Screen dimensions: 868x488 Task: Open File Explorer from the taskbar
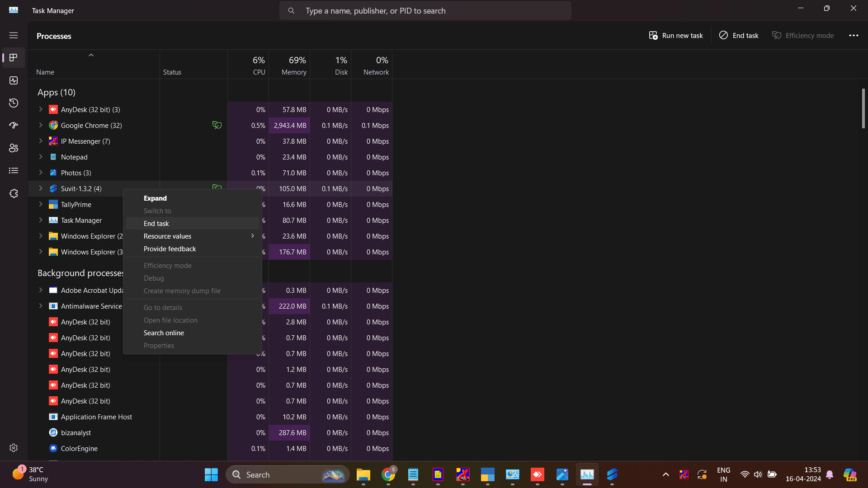363,474
